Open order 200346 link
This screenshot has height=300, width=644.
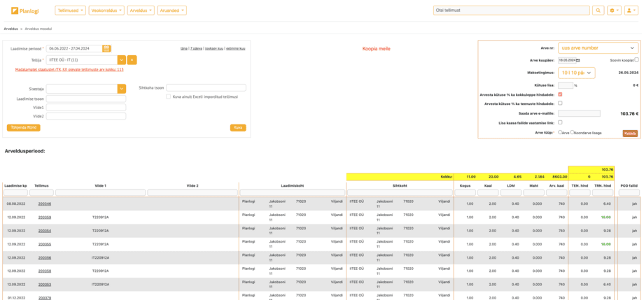click(x=45, y=203)
